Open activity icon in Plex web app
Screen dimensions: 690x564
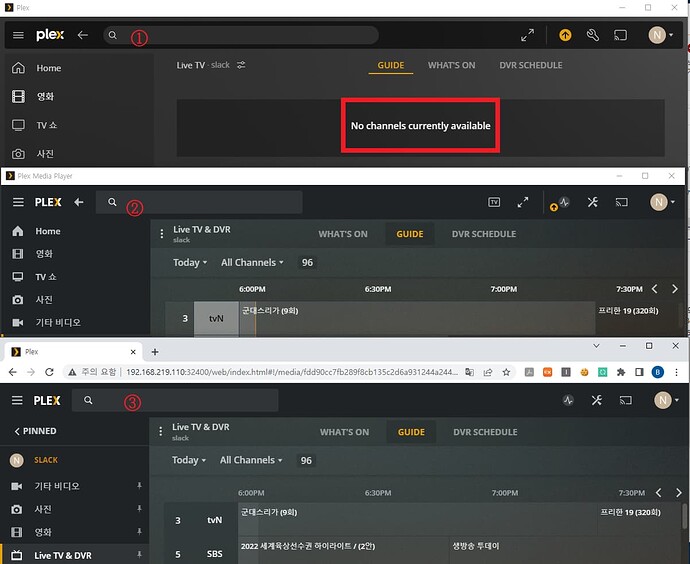[x=568, y=400]
